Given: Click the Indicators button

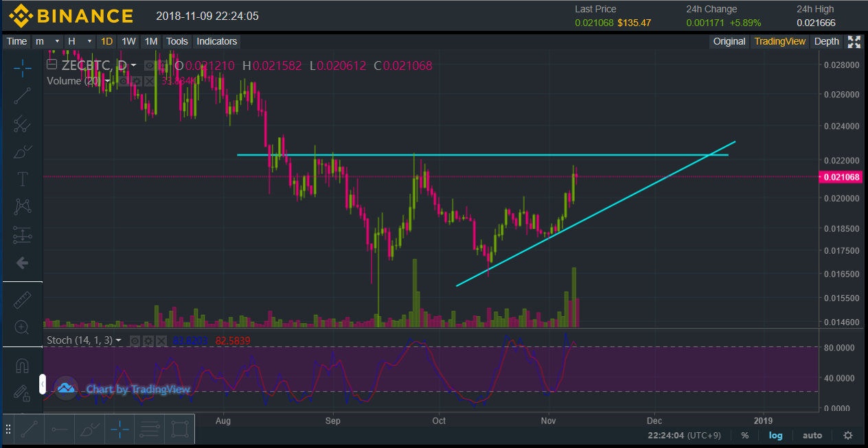Looking at the screenshot, I should point(216,41).
